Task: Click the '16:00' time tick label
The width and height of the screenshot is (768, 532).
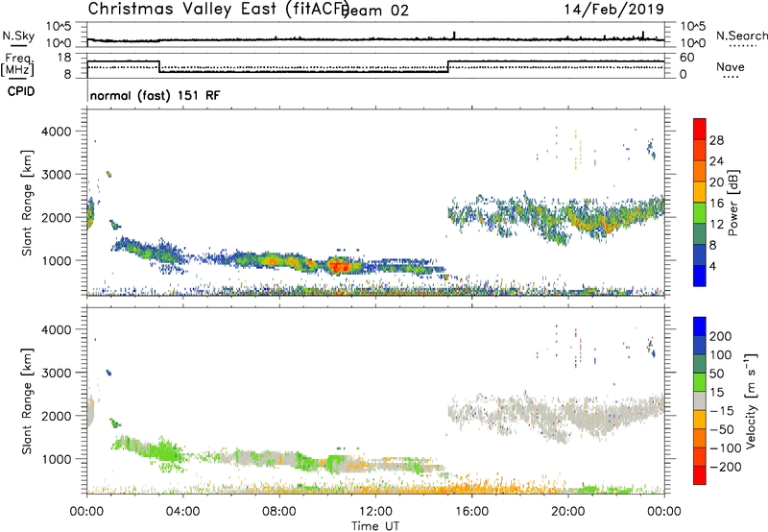Action: 471,512
